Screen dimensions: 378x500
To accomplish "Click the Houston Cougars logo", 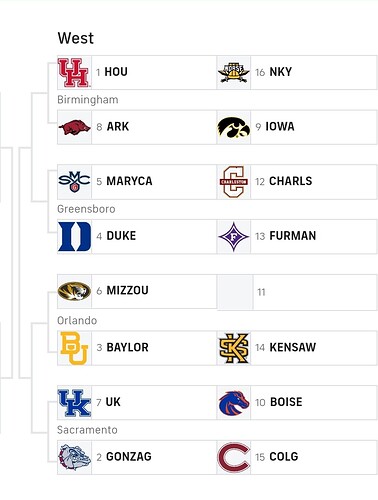I will point(74,73).
